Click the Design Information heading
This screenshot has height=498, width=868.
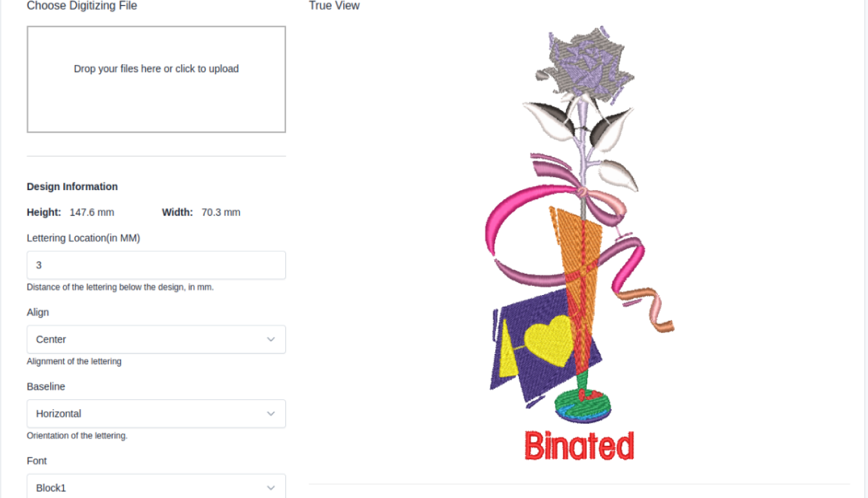(x=71, y=186)
